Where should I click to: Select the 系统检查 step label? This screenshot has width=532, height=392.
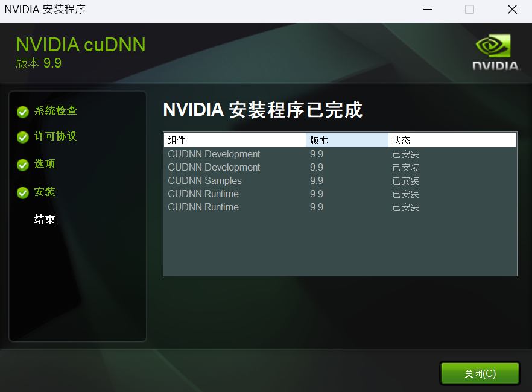pyautogui.click(x=55, y=110)
